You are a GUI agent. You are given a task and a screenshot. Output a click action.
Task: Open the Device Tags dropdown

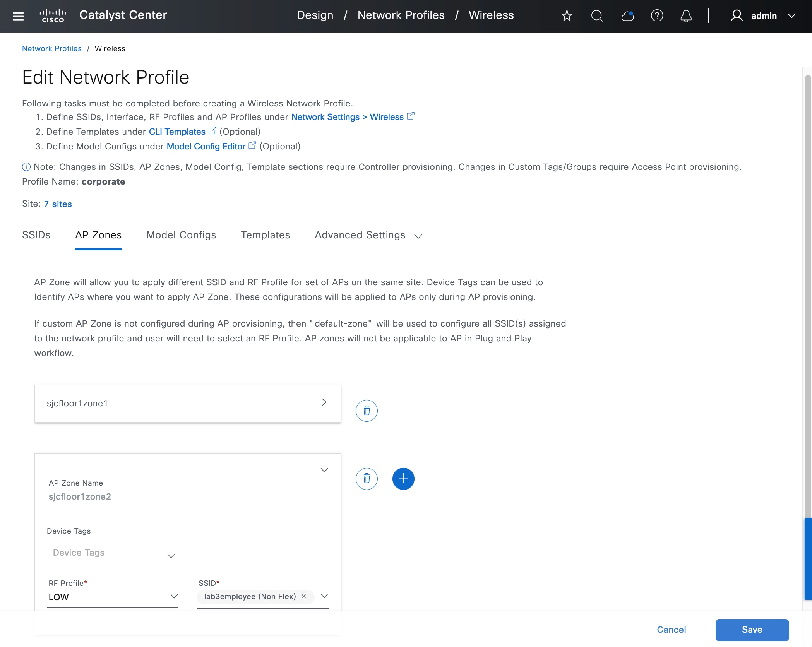pos(112,553)
